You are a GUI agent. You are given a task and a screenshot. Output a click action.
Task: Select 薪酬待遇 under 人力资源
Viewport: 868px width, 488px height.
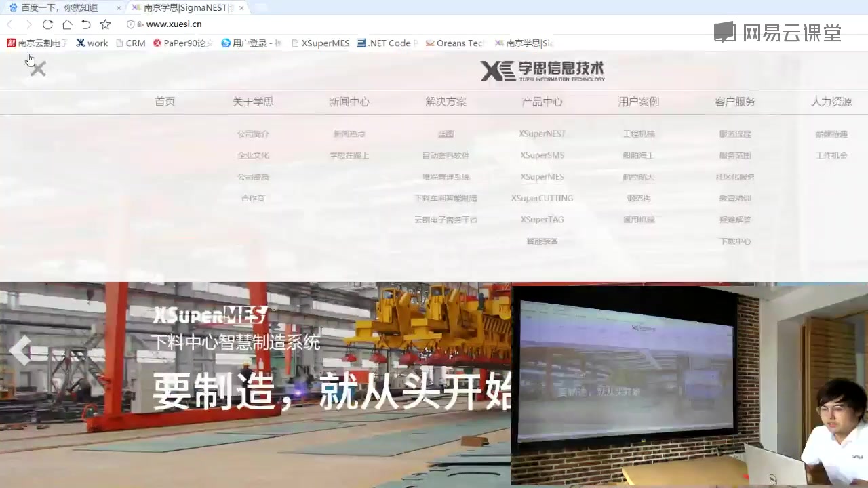[831, 134]
